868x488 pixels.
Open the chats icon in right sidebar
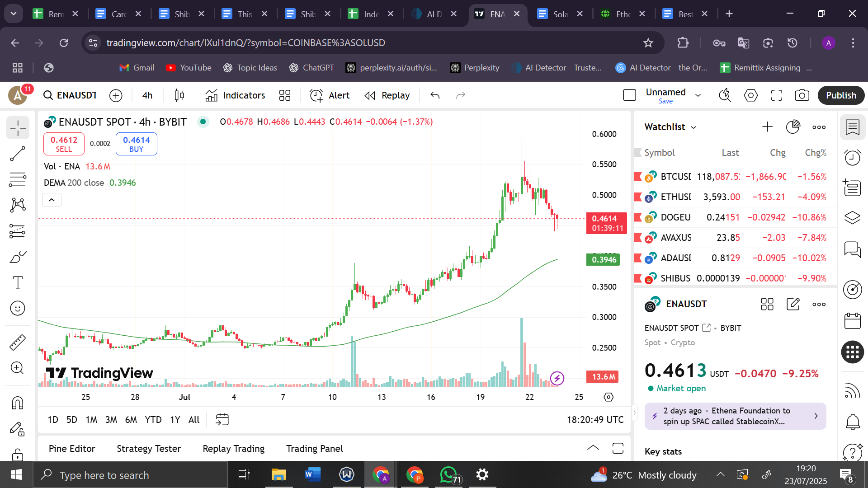(x=853, y=249)
